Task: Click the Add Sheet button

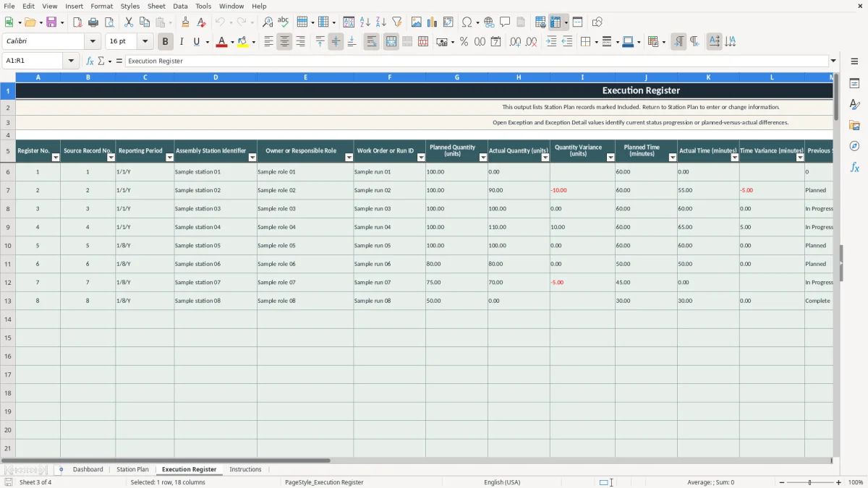Action: (x=61, y=470)
